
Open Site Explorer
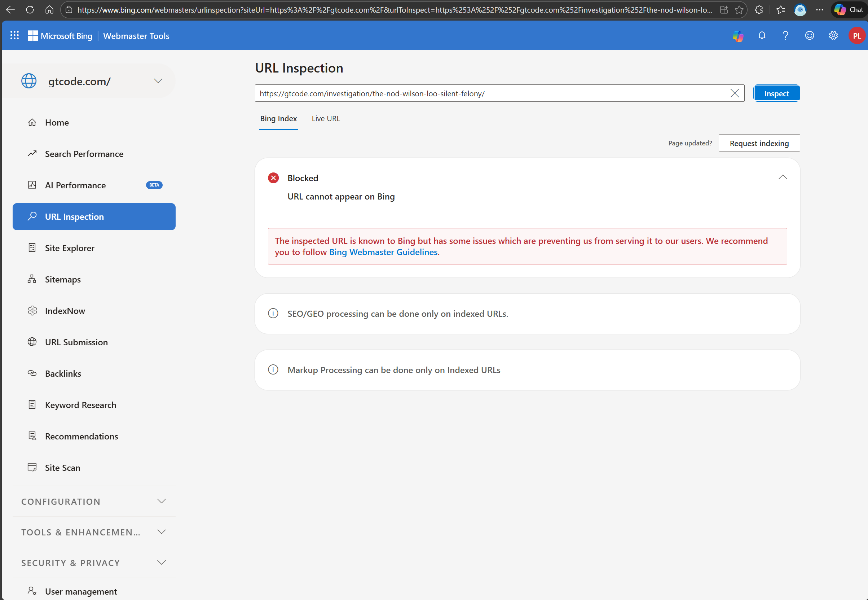tap(70, 248)
